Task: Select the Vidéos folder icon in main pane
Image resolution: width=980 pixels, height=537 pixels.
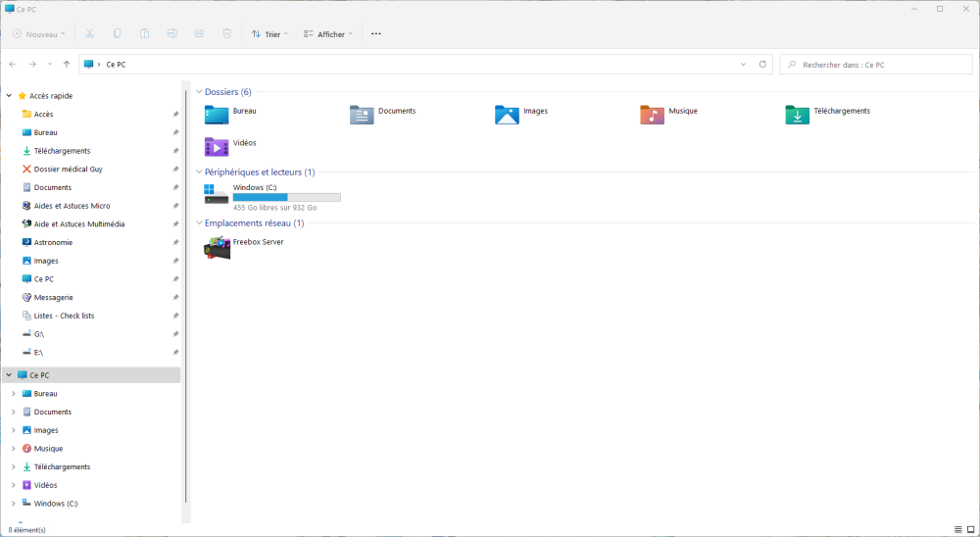Action: pyautogui.click(x=217, y=147)
